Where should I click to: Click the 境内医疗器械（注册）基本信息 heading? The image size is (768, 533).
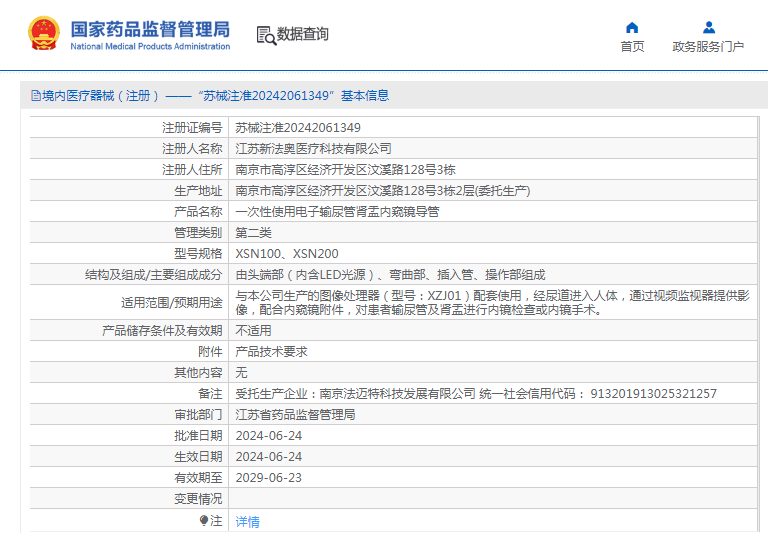pos(211,96)
